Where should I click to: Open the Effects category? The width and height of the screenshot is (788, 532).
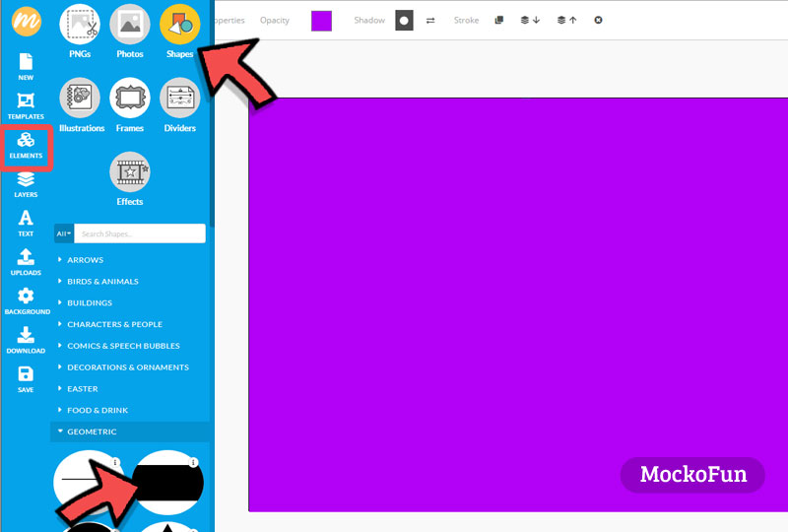[x=130, y=179]
